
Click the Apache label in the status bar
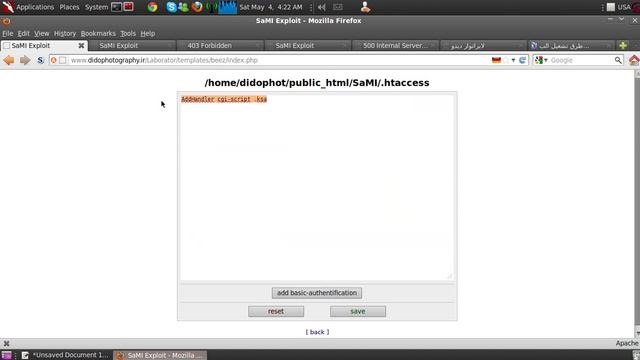(x=627, y=343)
